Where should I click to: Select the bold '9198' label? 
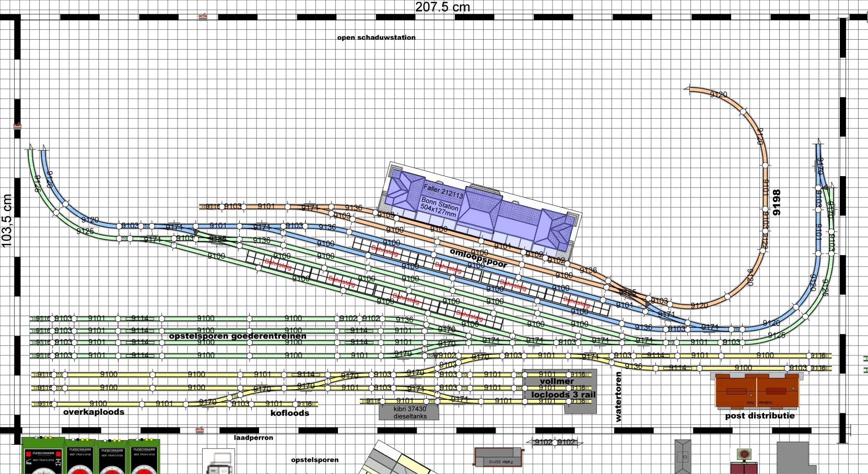(x=777, y=203)
